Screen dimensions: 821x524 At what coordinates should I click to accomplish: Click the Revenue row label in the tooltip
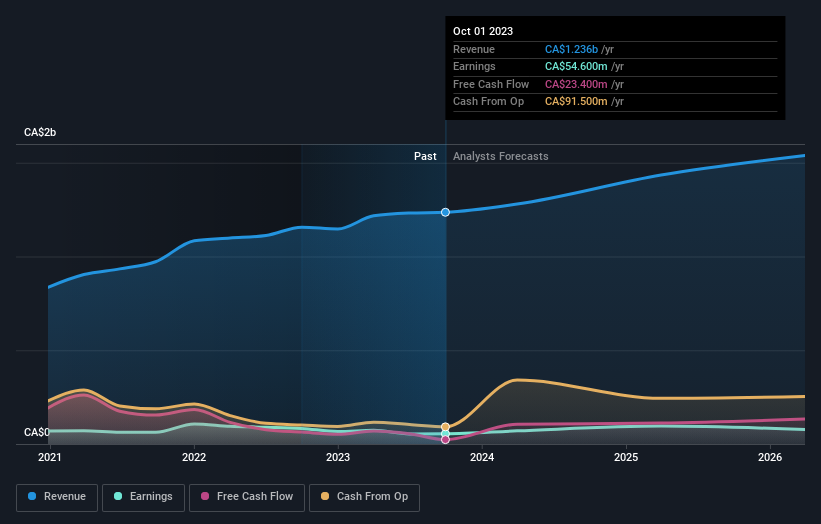(474, 49)
